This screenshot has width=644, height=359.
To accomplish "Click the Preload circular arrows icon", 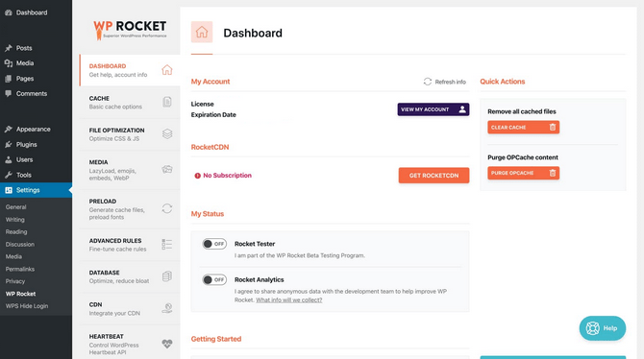I will (x=166, y=208).
